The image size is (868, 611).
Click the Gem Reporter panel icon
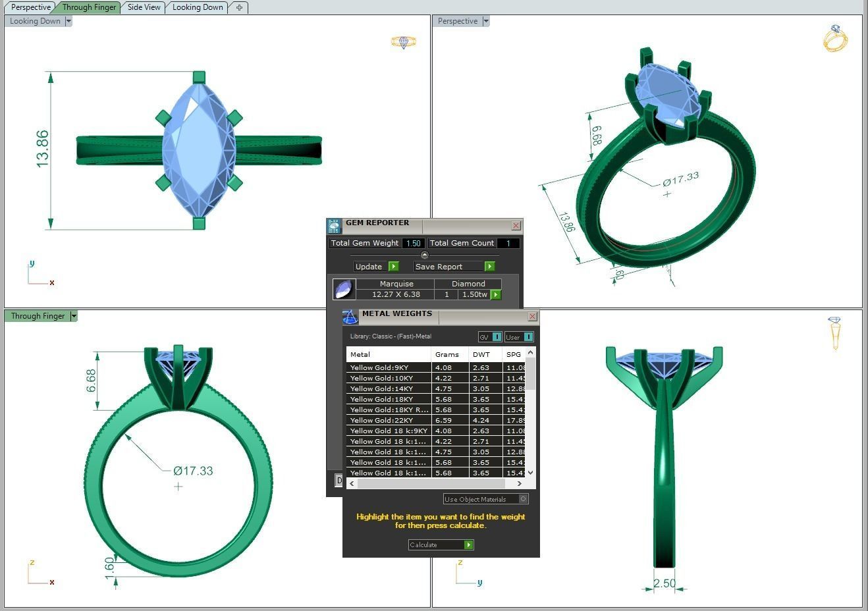pos(334,226)
